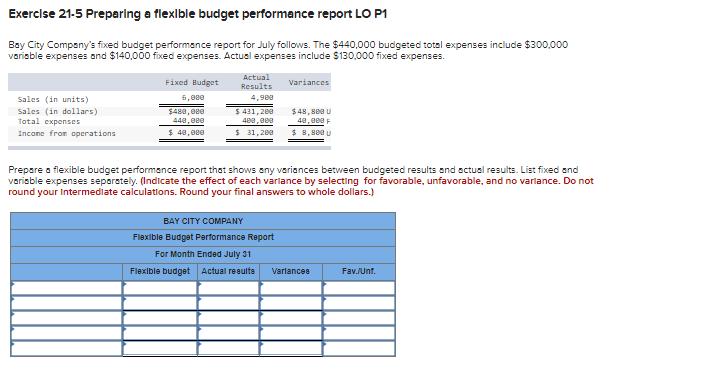This screenshot has height=377, width=703.
Task: Click the 400,000 actual expenses value
Action: coord(257,121)
